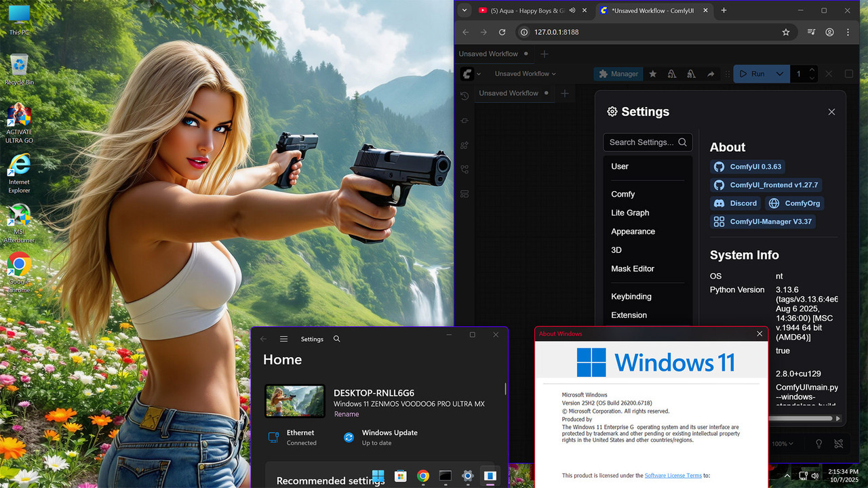Viewport: 868px width, 488px height.
Task: Open the Discord link badge
Action: [x=736, y=203]
